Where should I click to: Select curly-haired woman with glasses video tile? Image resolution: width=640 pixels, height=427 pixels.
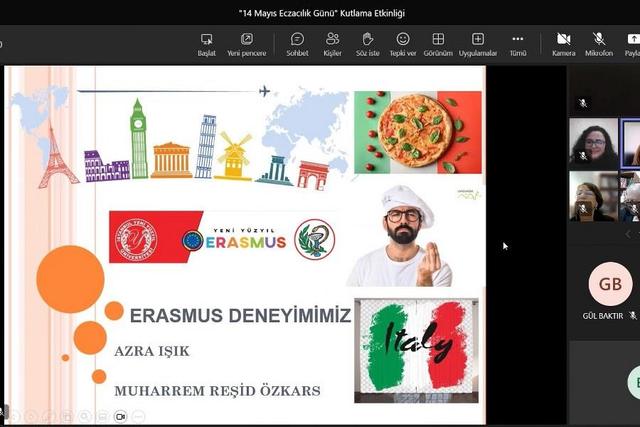(593, 144)
